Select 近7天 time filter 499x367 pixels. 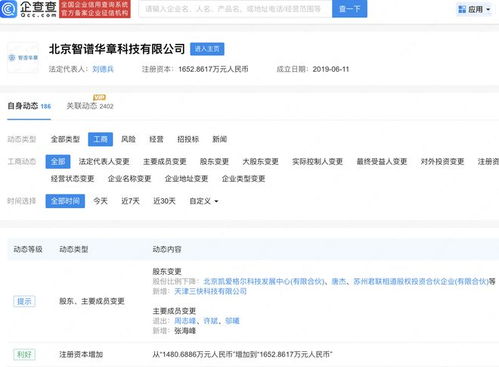click(130, 201)
